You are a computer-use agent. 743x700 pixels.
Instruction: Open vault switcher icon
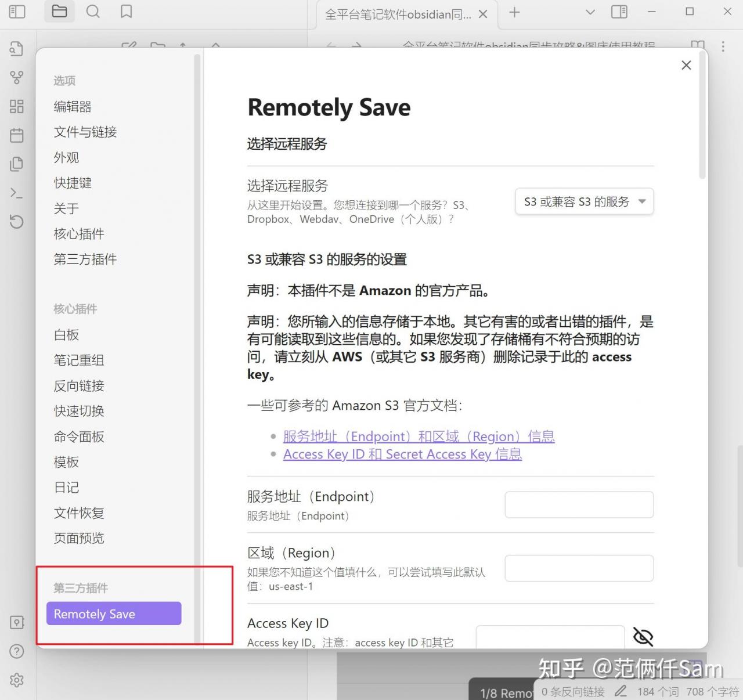click(17, 622)
